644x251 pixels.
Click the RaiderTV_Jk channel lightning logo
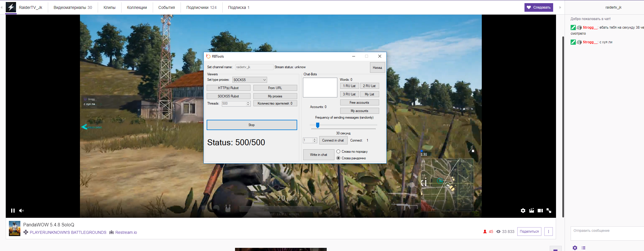pos(11,7)
